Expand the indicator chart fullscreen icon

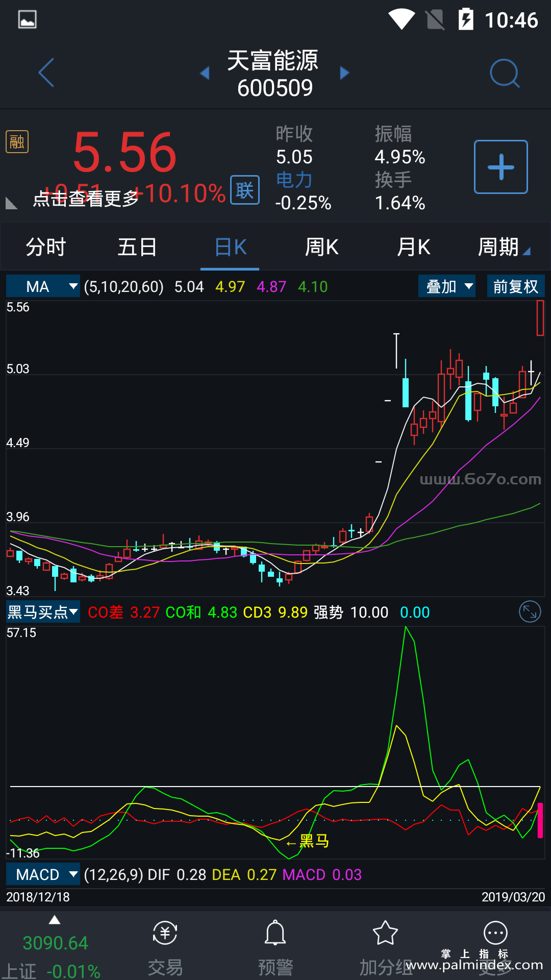pyautogui.click(x=530, y=611)
